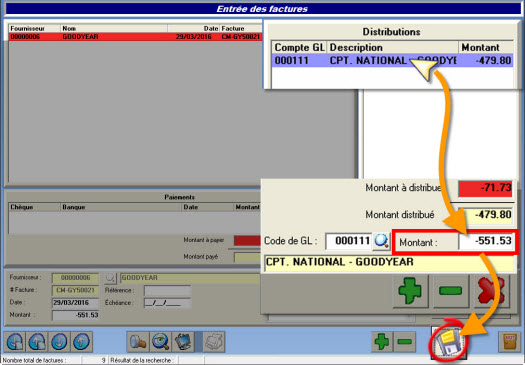Click the red Montant à distribuer value
The width and height of the screenshot is (525, 365).
485,189
